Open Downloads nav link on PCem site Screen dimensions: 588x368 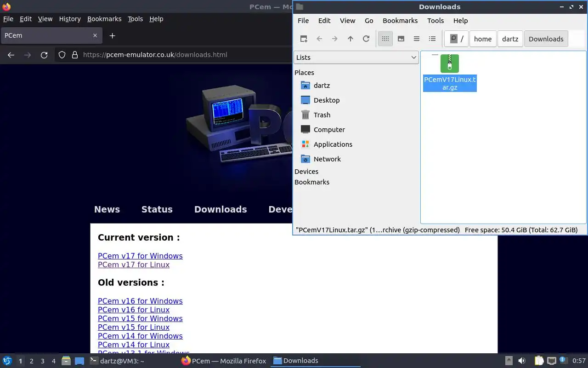220,209
